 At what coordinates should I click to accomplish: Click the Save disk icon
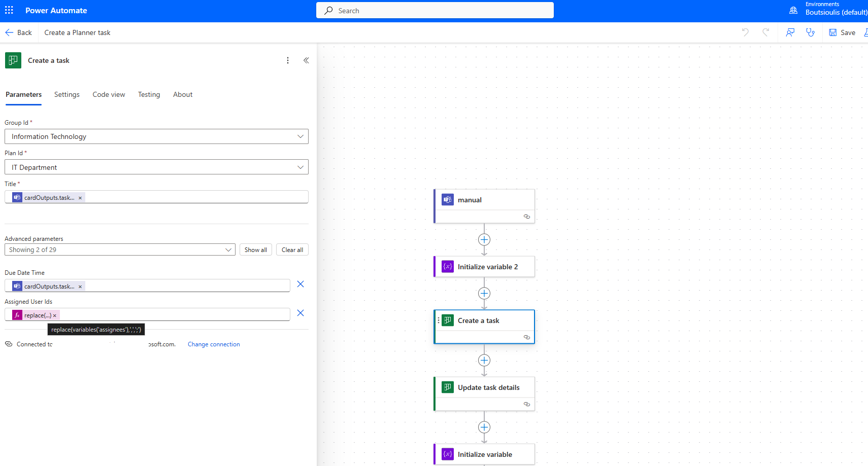tap(833, 32)
